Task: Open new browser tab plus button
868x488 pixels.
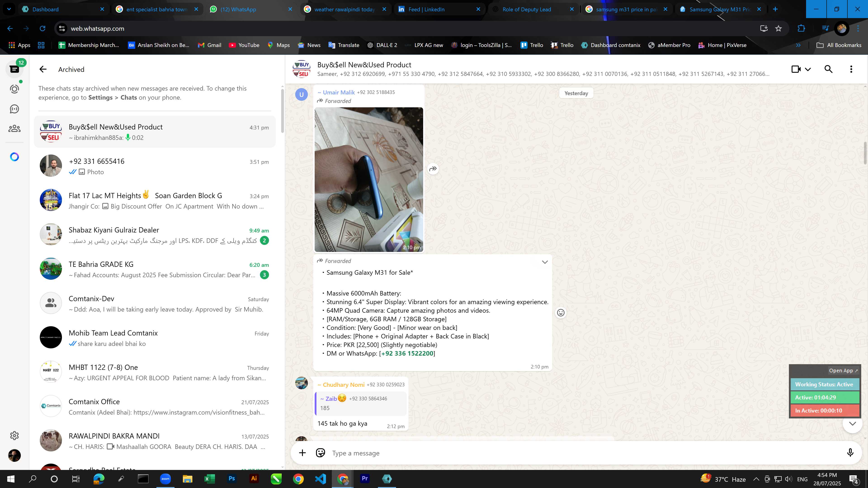Action: pyautogui.click(x=775, y=9)
